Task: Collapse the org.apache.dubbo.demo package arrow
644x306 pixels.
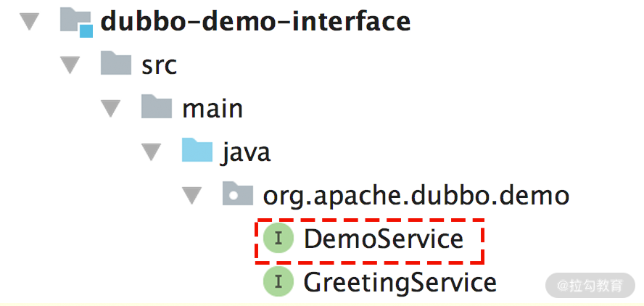Action: (193, 196)
